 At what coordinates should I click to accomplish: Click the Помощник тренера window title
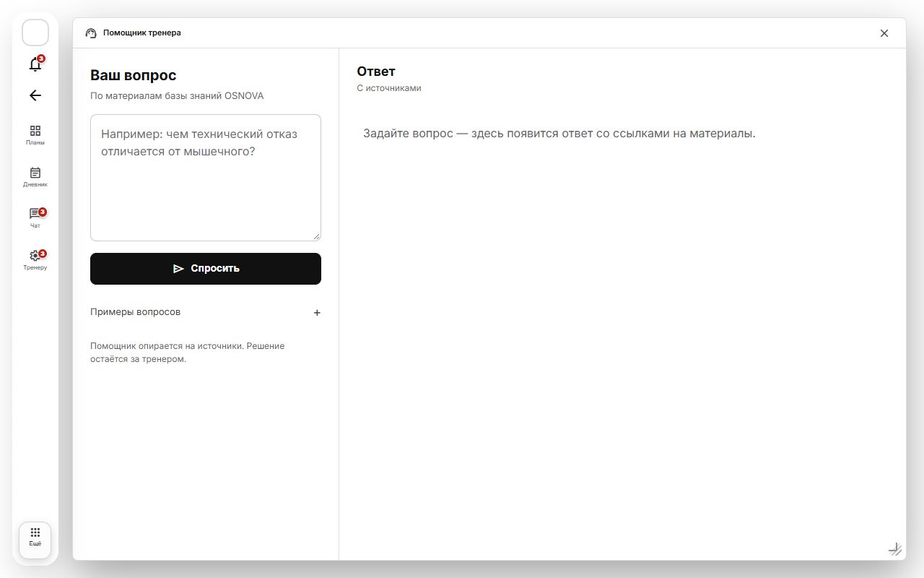pos(142,33)
